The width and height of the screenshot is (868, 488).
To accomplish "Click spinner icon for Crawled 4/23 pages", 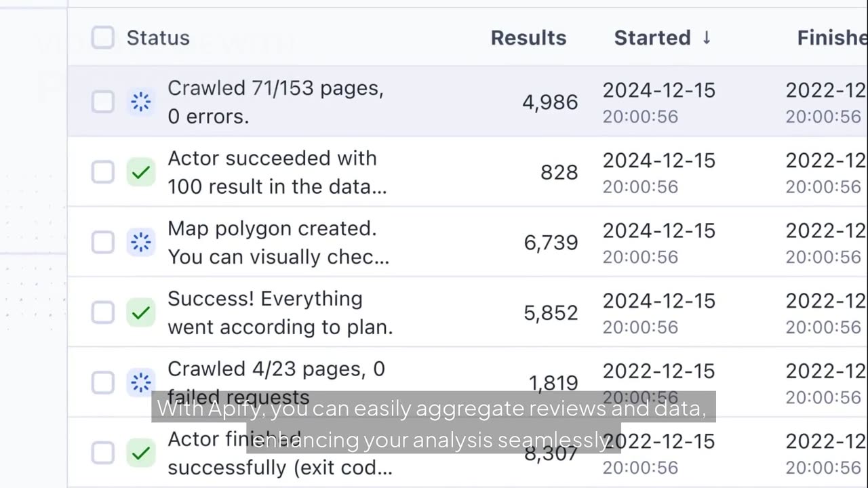I will point(141,383).
